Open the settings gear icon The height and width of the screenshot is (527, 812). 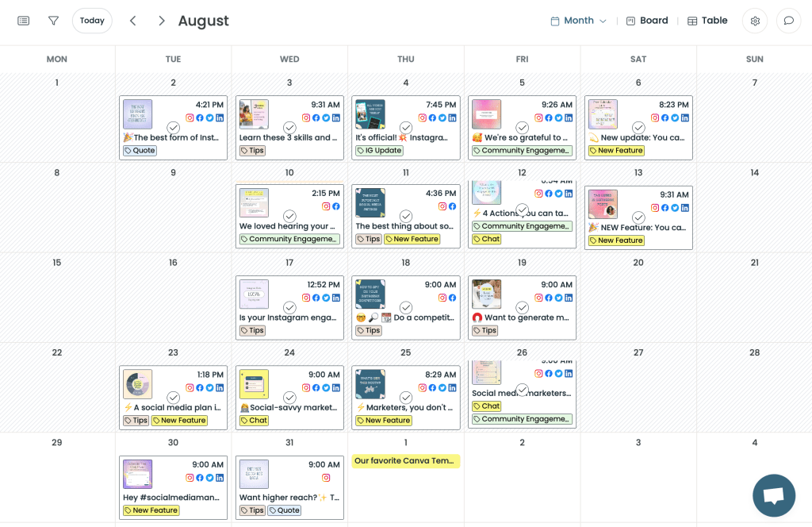point(755,21)
